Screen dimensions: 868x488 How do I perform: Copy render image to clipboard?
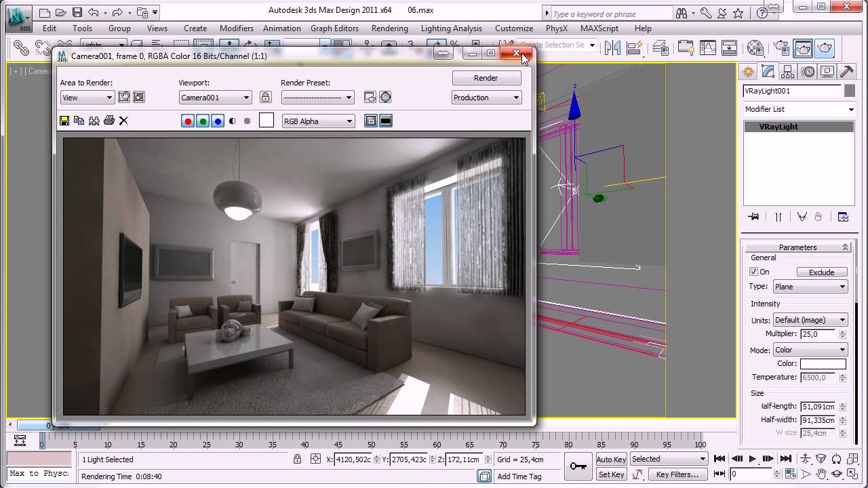(79, 121)
